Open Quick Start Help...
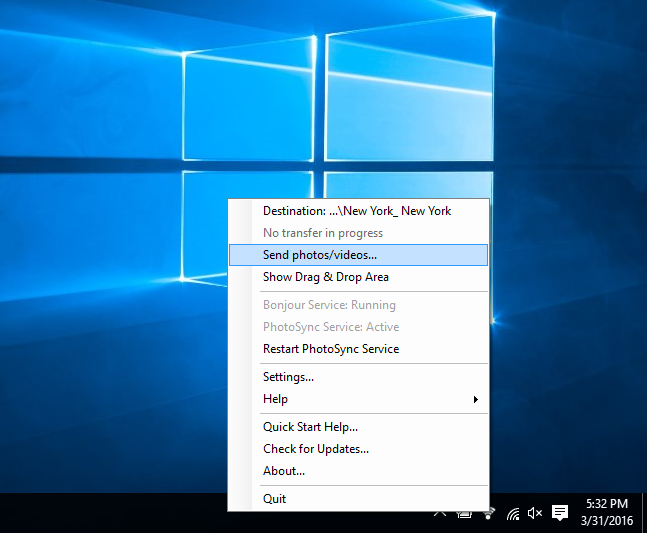647x533 pixels. point(358,427)
